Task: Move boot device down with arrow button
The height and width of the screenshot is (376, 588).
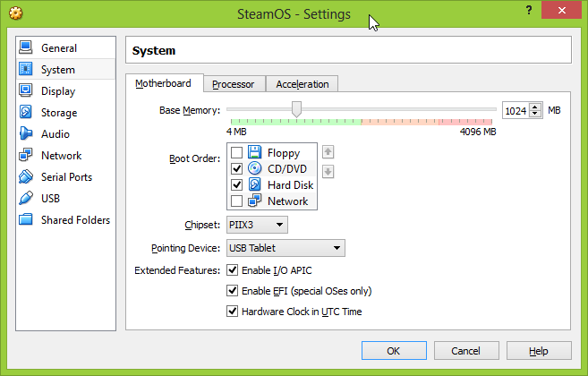Action: click(x=328, y=172)
